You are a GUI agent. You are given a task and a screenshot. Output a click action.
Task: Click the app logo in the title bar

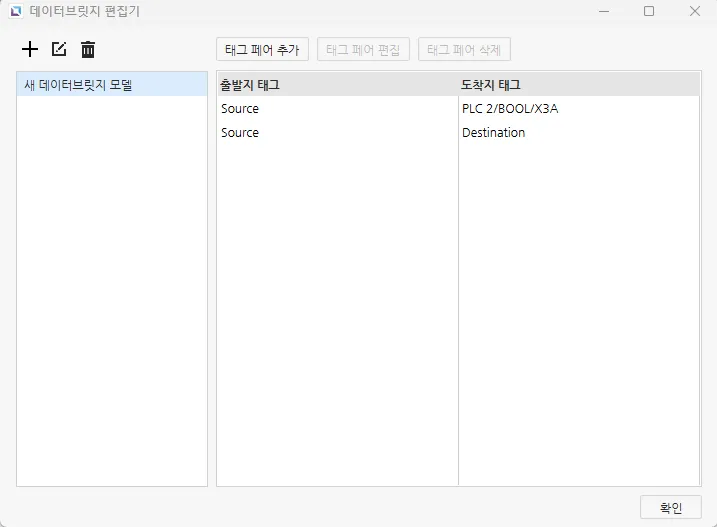15,12
